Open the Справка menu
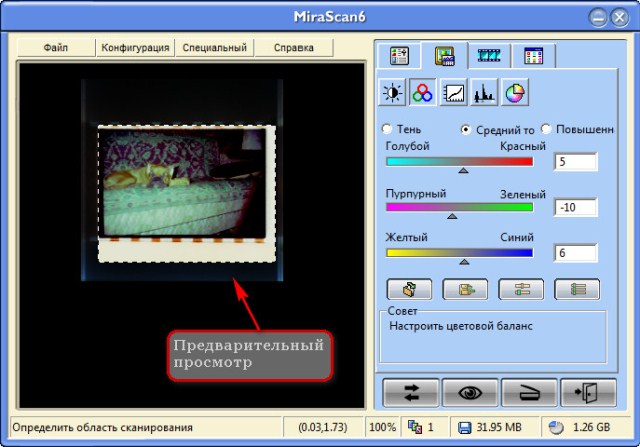The image size is (640, 447). pos(294,47)
